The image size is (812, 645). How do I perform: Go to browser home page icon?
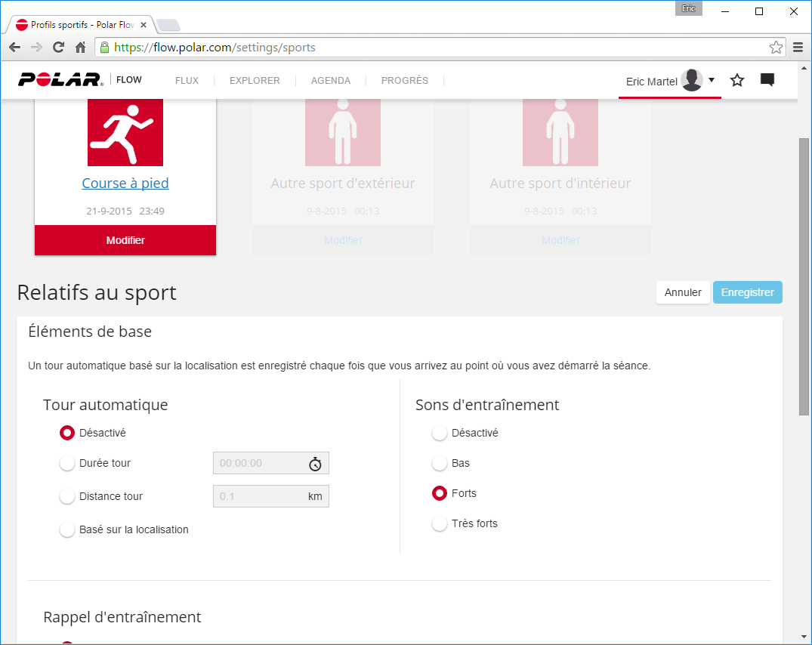(80, 48)
